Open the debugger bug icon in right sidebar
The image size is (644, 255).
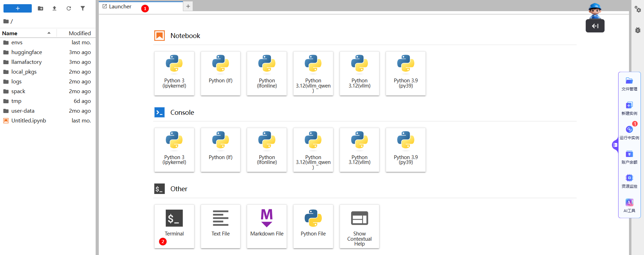tap(638, 30)
